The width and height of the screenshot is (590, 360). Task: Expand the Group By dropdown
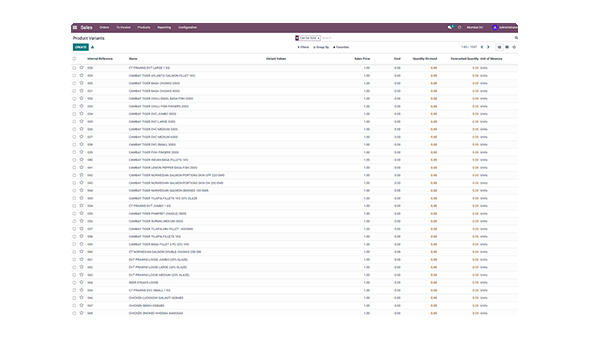321,47
